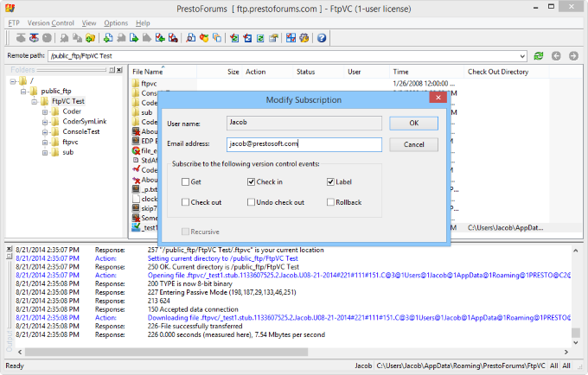This screenshot has height=375, width=588.
Task: Enable the Get event checkbox
Action: pos(185,181)
